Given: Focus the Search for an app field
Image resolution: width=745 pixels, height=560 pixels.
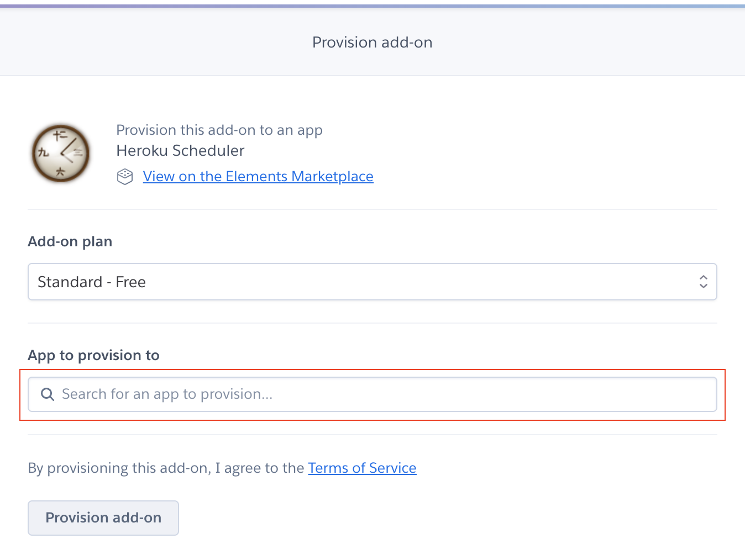Looking at the screenshot, I should pos(372,394).
